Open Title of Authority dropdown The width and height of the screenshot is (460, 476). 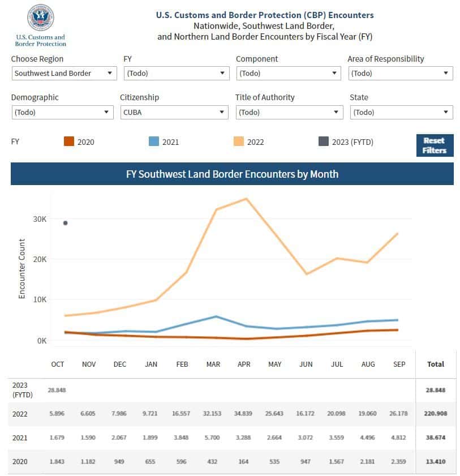point(290,112)
